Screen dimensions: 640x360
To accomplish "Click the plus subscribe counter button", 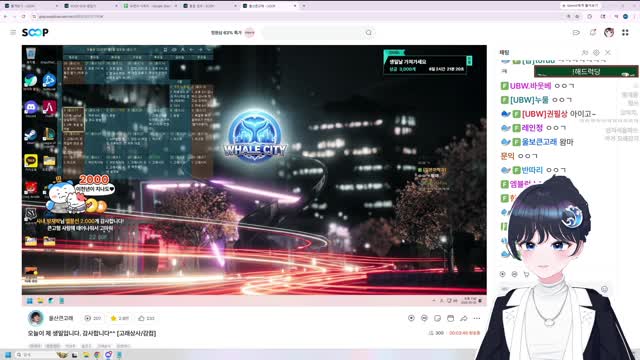I will click(93, 318).
